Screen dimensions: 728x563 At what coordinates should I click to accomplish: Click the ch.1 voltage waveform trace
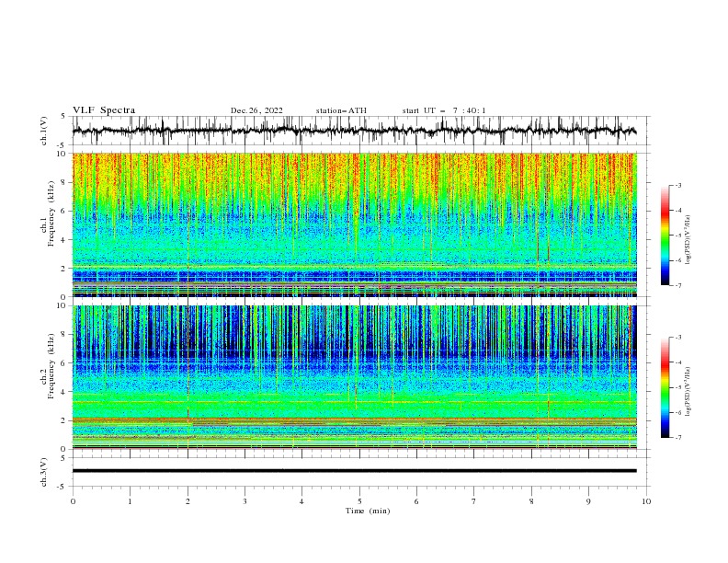354,131
